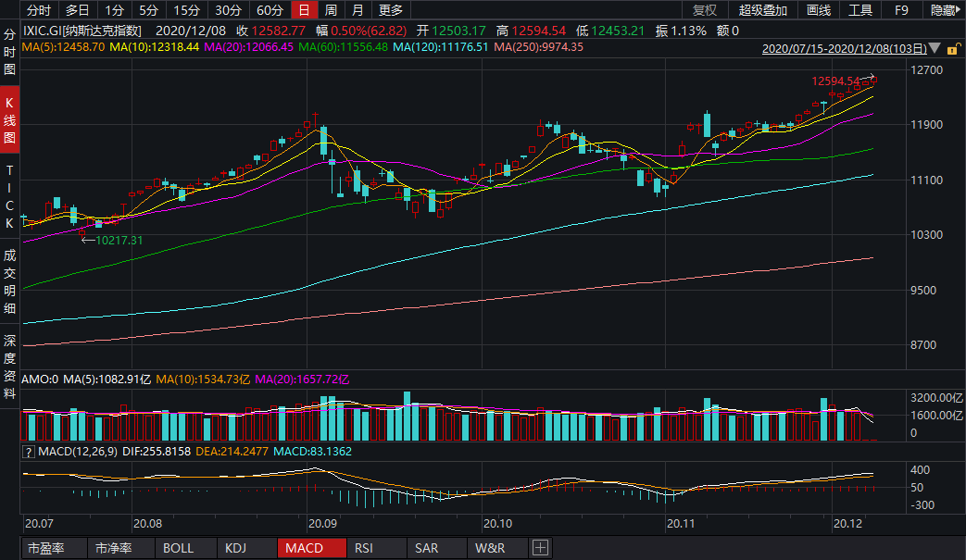Open the 工具 tools dropdown
The height and width of the screenshot is (560, 966).
click(860, 10)
